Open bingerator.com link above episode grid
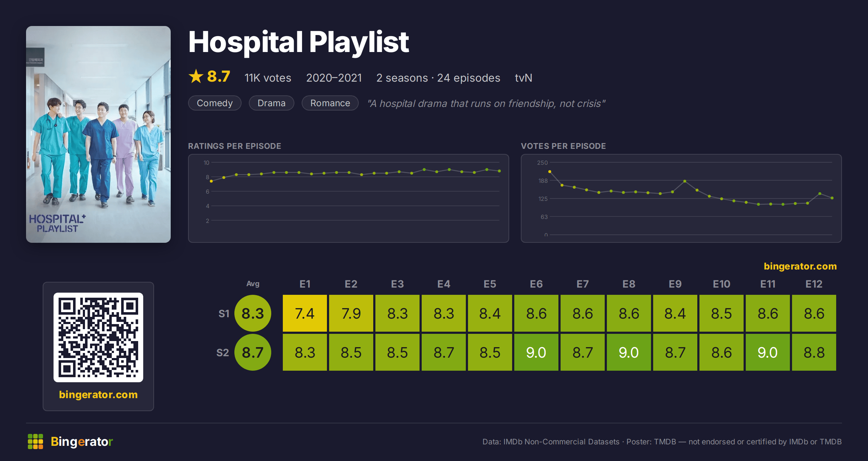The width and height of the screenshot is (868, 461). tap(800, 266)
